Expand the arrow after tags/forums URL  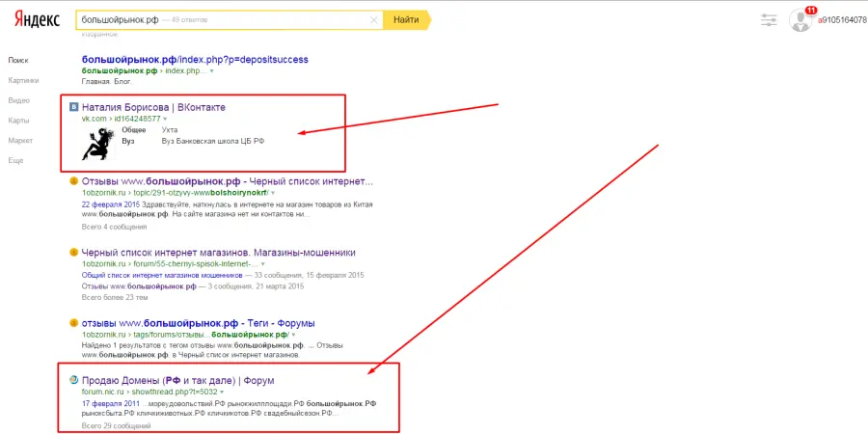coord(293,335)
